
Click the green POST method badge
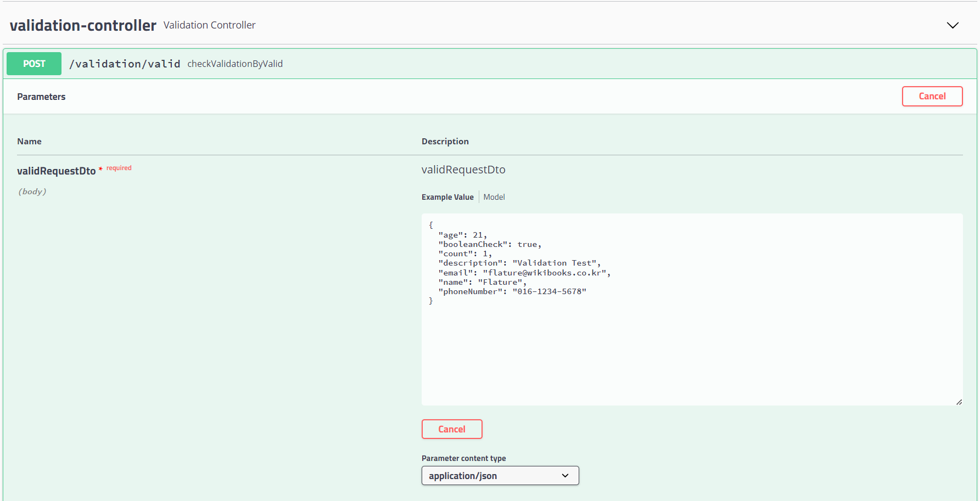34,64
